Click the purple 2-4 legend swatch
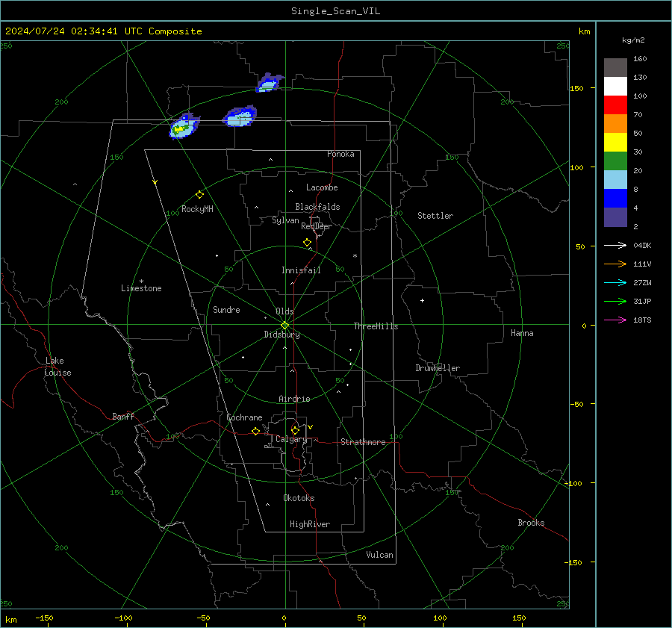This screenshot has height=628, width=672. (615, 217)
